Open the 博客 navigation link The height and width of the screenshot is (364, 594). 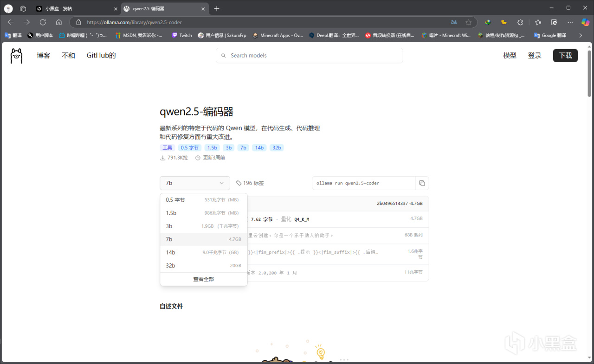click(44, 56)
